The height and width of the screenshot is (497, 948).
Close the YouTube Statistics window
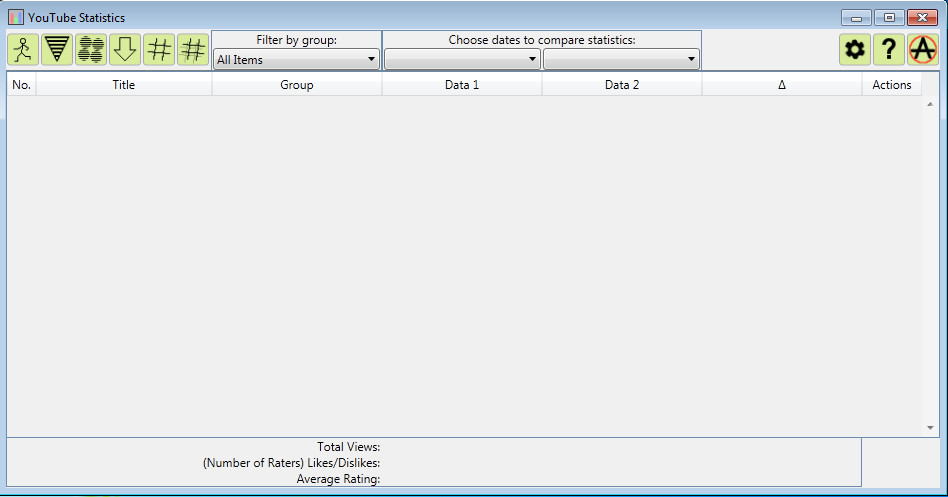tap(923, 18)
